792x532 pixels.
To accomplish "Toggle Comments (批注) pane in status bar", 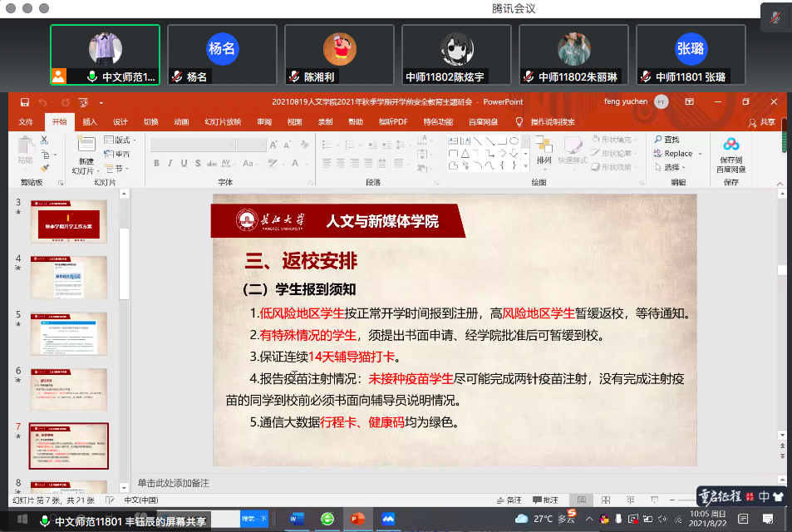I will point(545,500).
